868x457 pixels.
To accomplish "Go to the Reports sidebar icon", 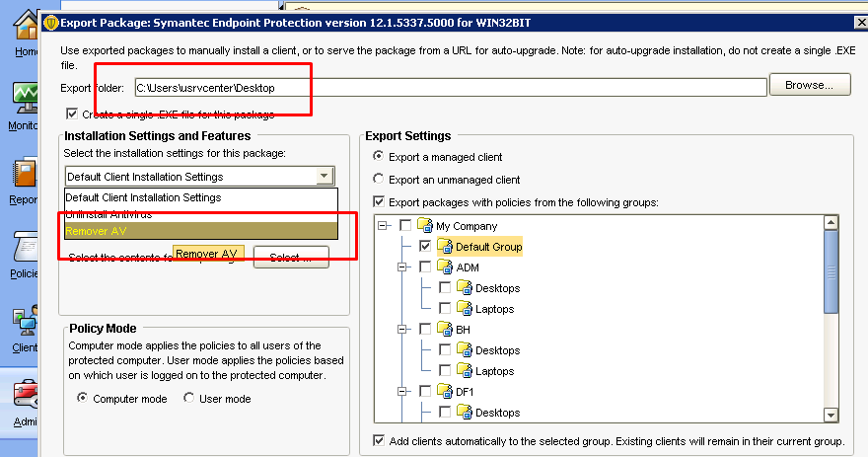I will pyautogui.click(x=24, y=176).
